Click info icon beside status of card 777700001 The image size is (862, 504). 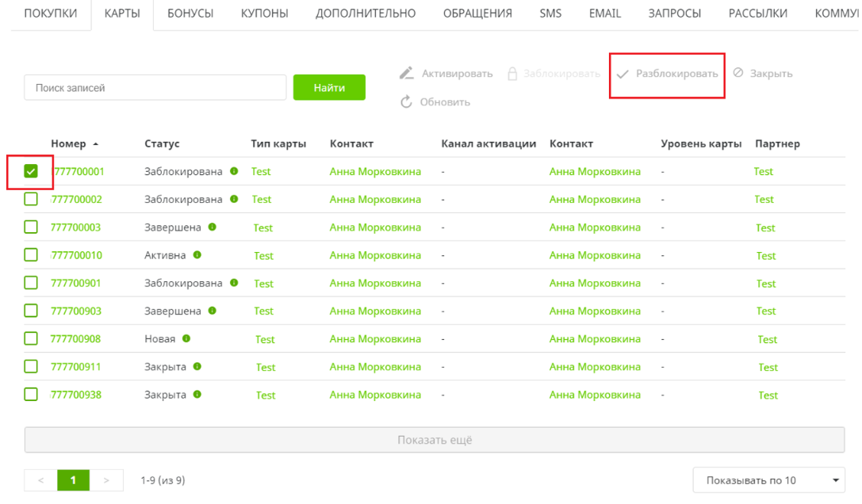(234, 171)
